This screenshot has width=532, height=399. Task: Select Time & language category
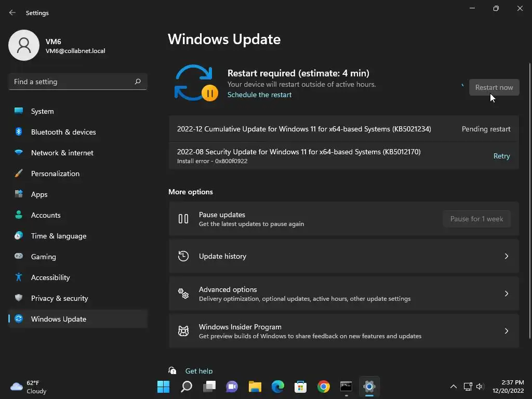click(x=78, y=236)
